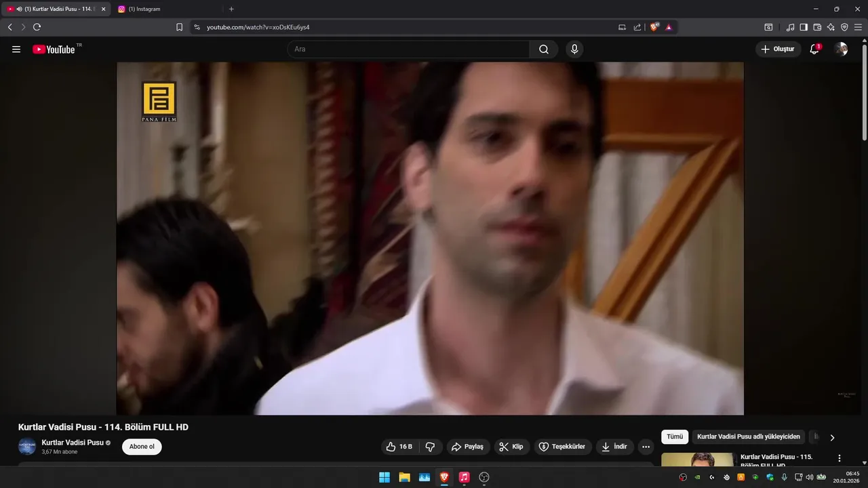
Task: Open the Brave VPN shield icon
Action: 844,27
